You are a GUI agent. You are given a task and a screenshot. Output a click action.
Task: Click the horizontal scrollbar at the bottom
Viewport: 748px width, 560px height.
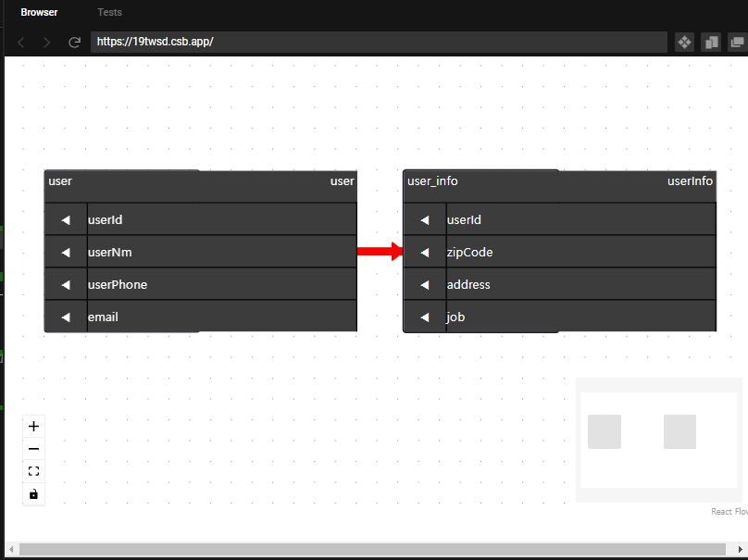click(x=370, y=548)
